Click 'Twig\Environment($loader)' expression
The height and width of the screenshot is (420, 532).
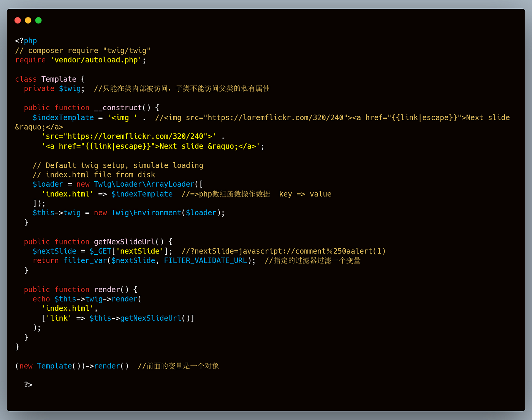(166, 213)
